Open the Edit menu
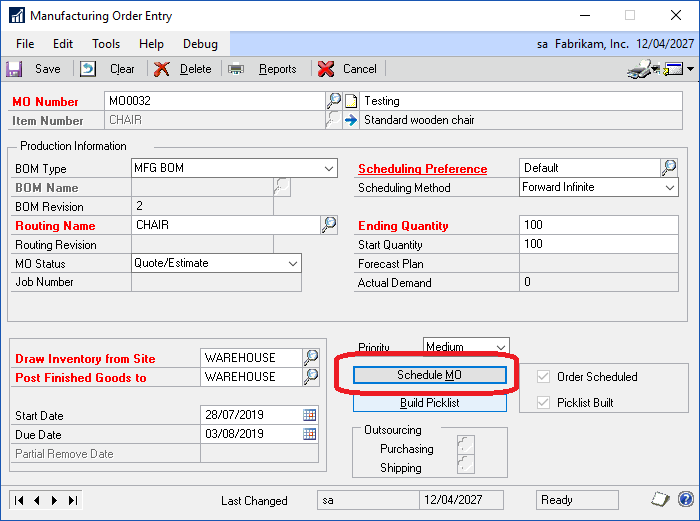The width and height of the screenshot is (700, 521). pyautogui.click(x=63, y=44)
